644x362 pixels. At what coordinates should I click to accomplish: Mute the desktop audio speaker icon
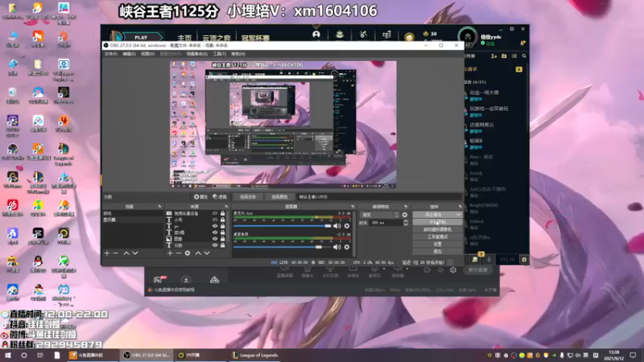336,247
